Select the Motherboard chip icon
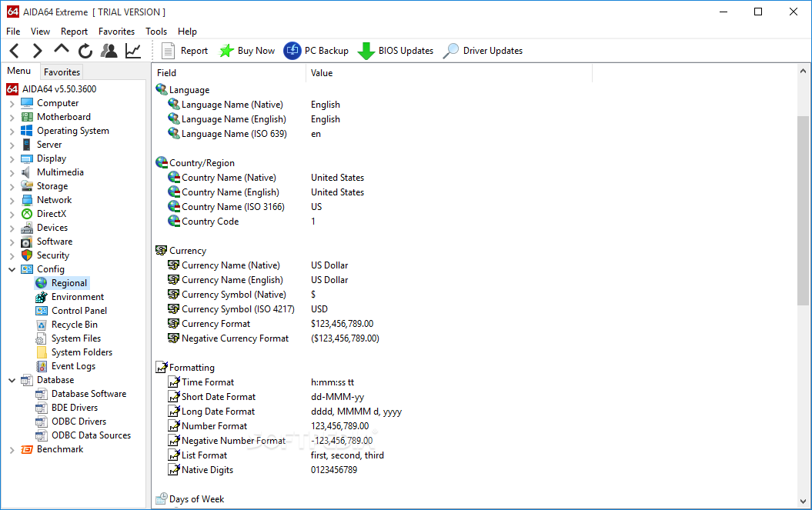The height and width of the screenshot is (510, 812). (x=27, y=117)
